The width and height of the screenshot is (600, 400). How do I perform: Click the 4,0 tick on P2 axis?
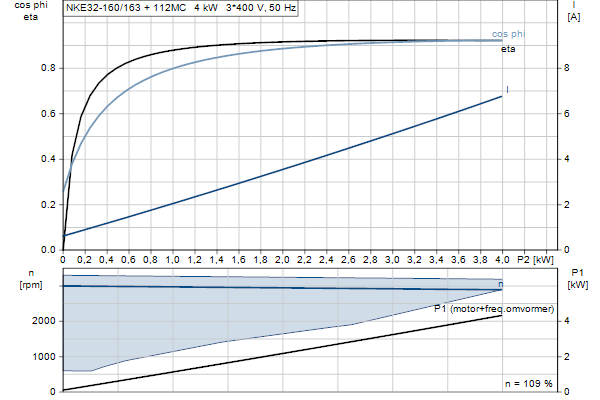pos(502,260)
